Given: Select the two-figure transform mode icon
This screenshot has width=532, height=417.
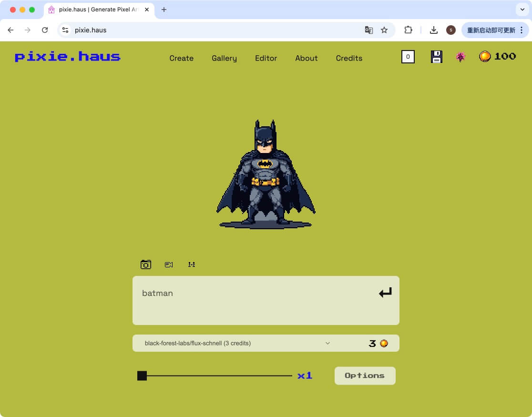Looking at the screenshot, I should point(192,264).
